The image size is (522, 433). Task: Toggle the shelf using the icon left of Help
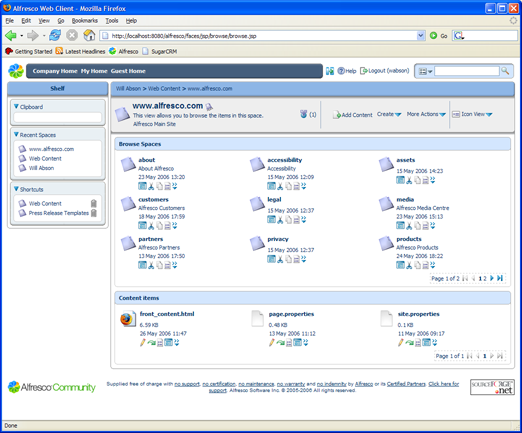330,71
